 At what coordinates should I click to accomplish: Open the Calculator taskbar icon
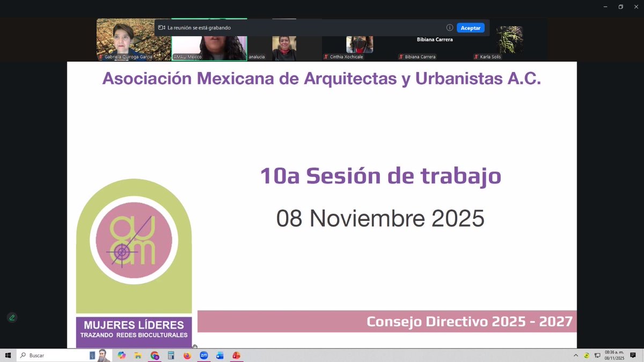pyautogui.click(x=171, y=356)
